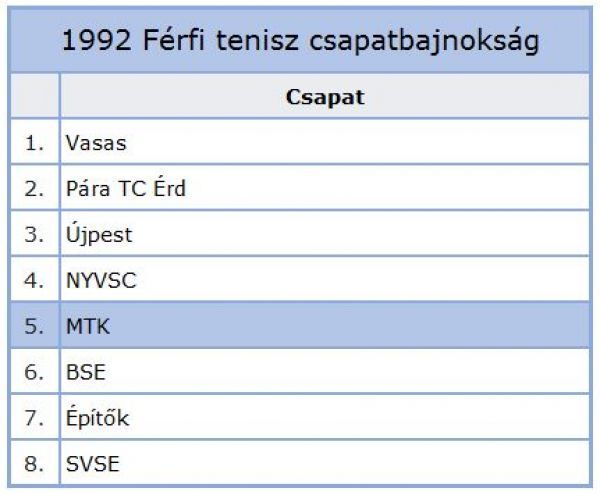This screenshot has width=600, height=495.
Task: Click rank number 2. cell
Action: 35,188
